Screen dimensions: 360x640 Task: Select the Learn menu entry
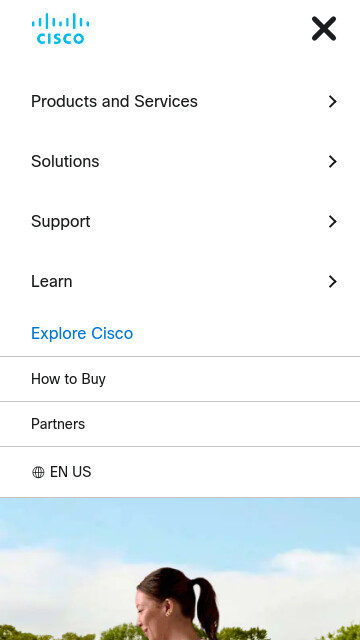[x=52, y=281]
